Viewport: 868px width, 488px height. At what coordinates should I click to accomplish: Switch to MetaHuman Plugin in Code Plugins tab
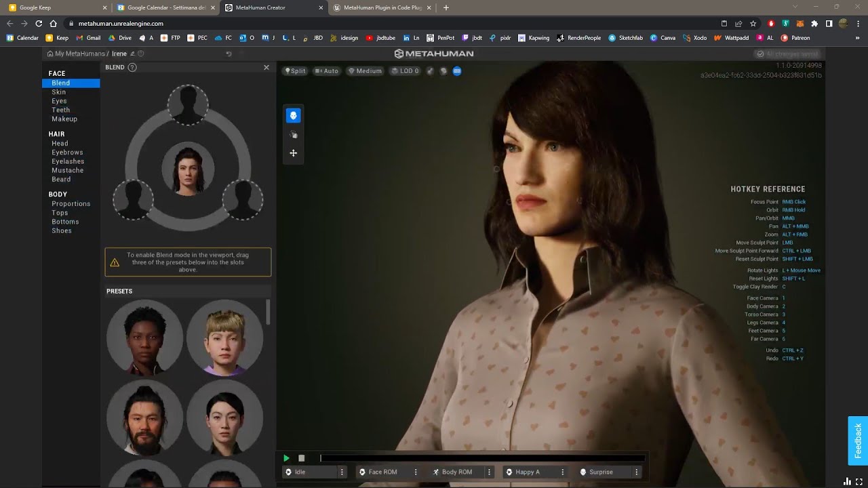coord(382,7)
